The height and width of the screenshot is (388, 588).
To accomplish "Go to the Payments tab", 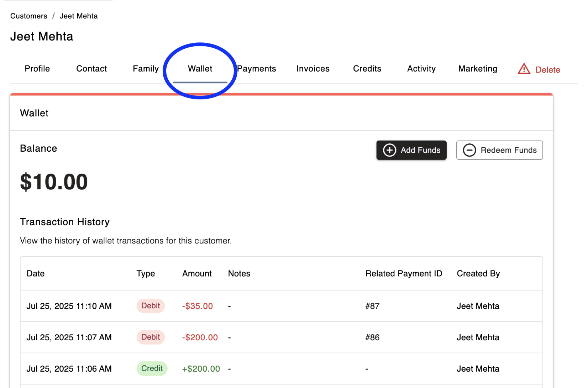I will 257,69.
